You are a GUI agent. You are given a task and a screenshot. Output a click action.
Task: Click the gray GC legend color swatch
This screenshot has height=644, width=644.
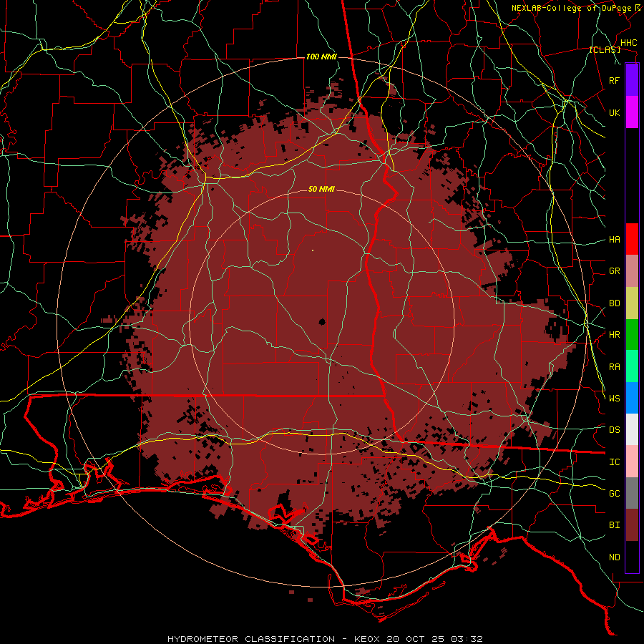click(632, 493)
